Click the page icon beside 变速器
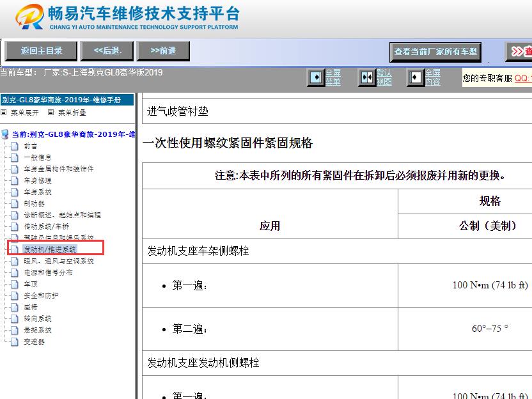 [15, 341]
